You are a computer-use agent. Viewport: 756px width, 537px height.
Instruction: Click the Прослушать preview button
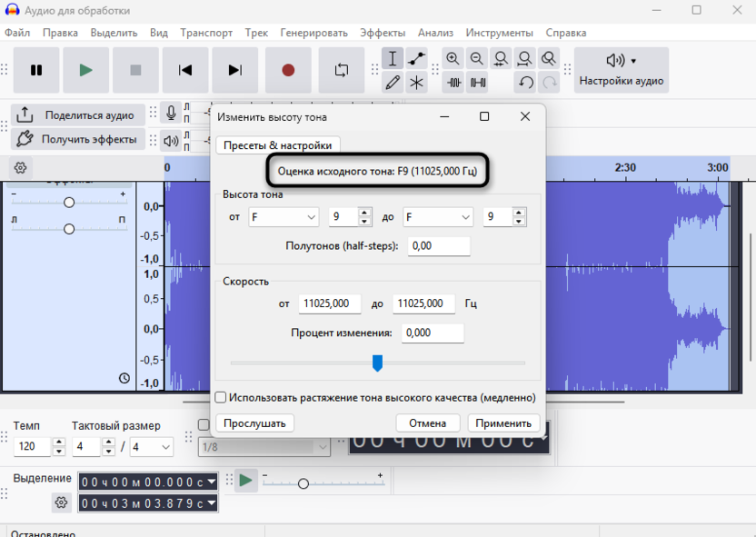point(255,423)
